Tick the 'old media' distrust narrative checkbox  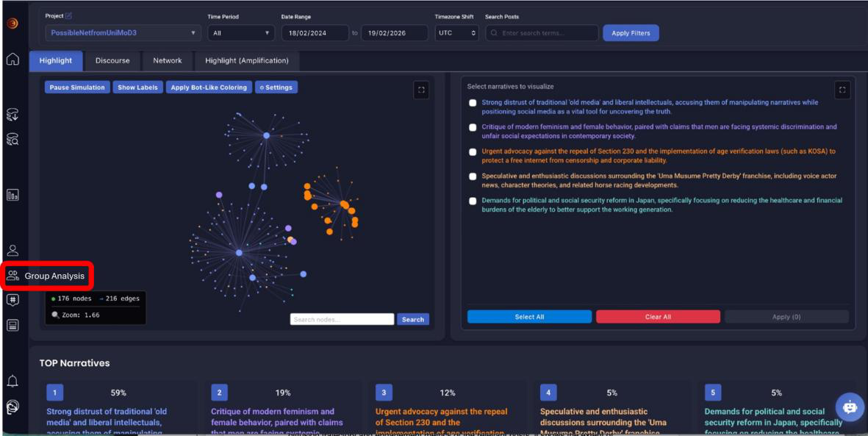(x=472, y=103)
